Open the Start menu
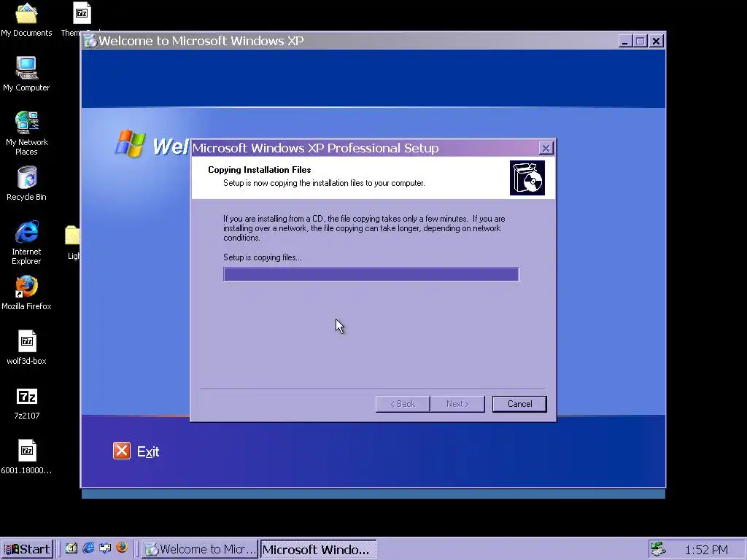Screen dimensions: 747x560 (x=27, y=549)
